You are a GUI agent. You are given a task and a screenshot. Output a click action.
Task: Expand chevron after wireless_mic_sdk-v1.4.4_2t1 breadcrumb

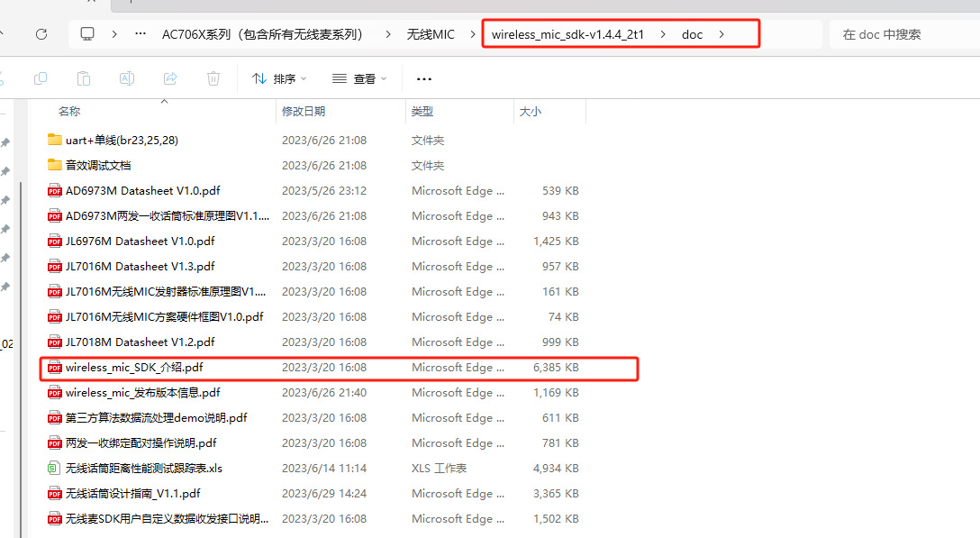(663, 34)
